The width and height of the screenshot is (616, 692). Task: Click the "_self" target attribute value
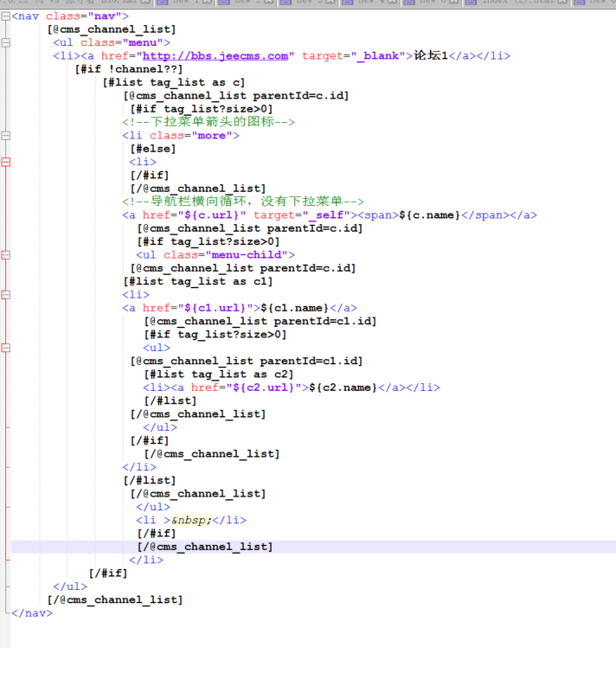[x=326, y=215]
